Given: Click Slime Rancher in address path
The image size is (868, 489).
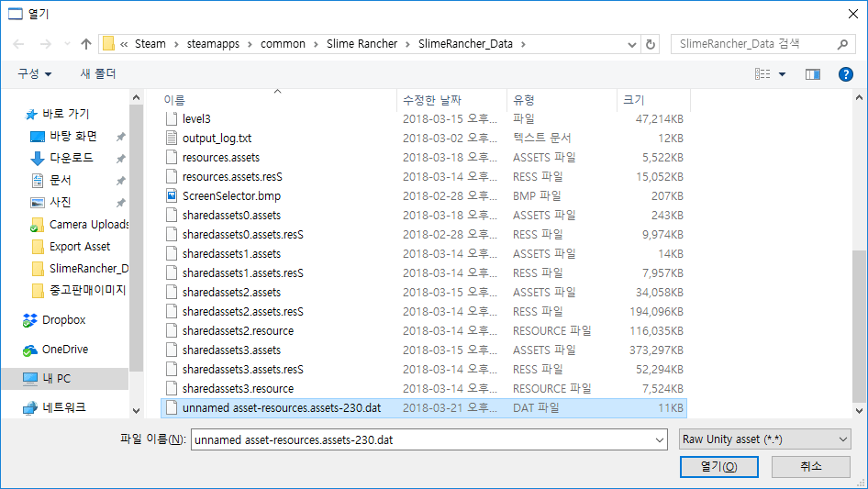Looking at the screenshot, I should pyautogui.click(x=362, y=44).
